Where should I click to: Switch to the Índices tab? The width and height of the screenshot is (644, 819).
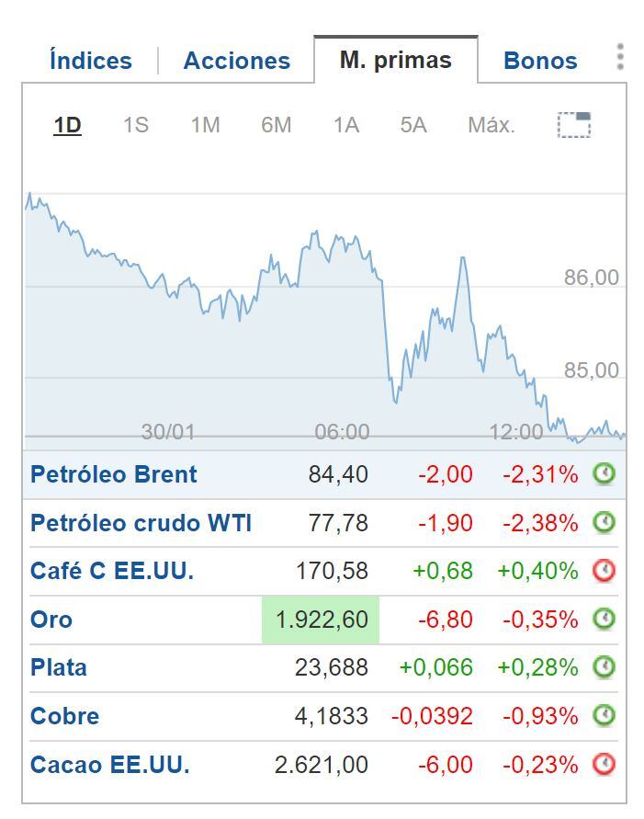tap(88, 60)
